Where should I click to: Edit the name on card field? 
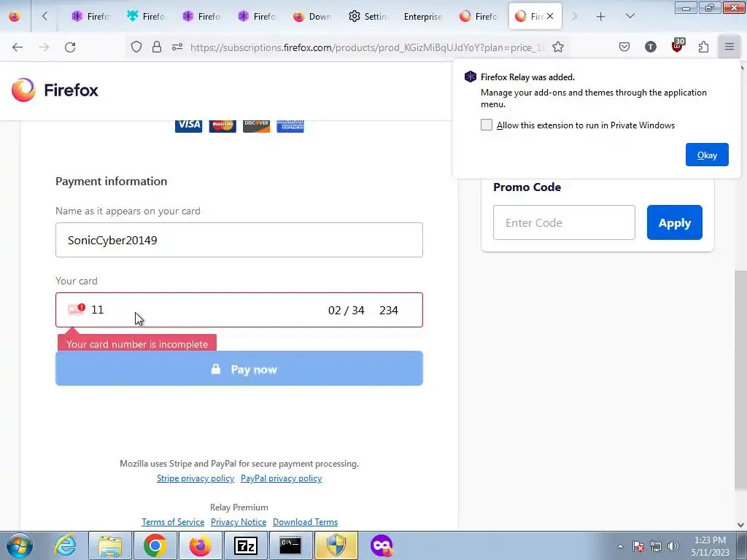coord(239,240)
